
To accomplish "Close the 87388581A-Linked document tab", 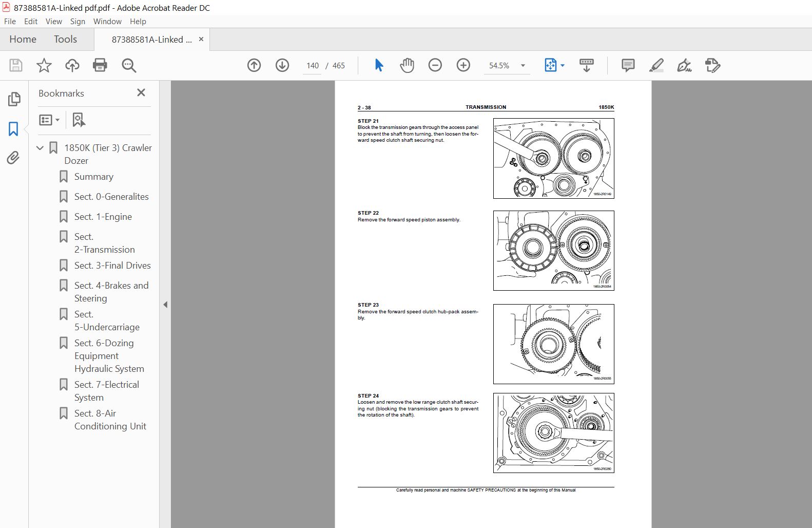I will point(201,39).
